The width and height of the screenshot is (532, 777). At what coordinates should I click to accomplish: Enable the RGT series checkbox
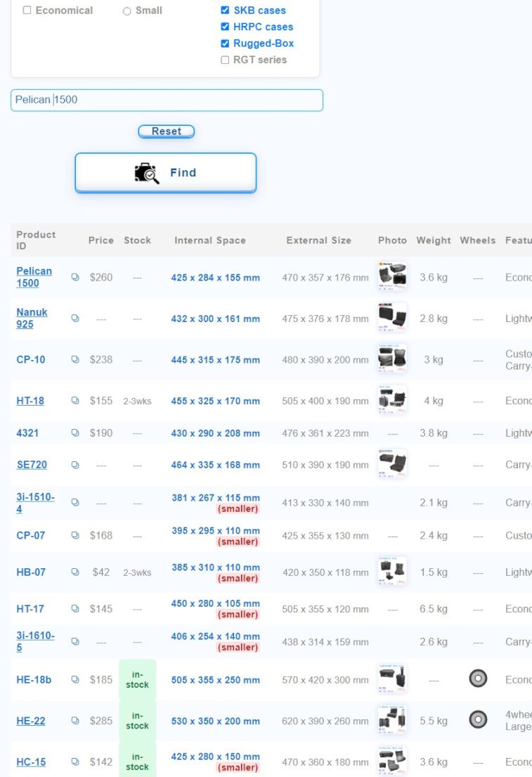point(225,60)
